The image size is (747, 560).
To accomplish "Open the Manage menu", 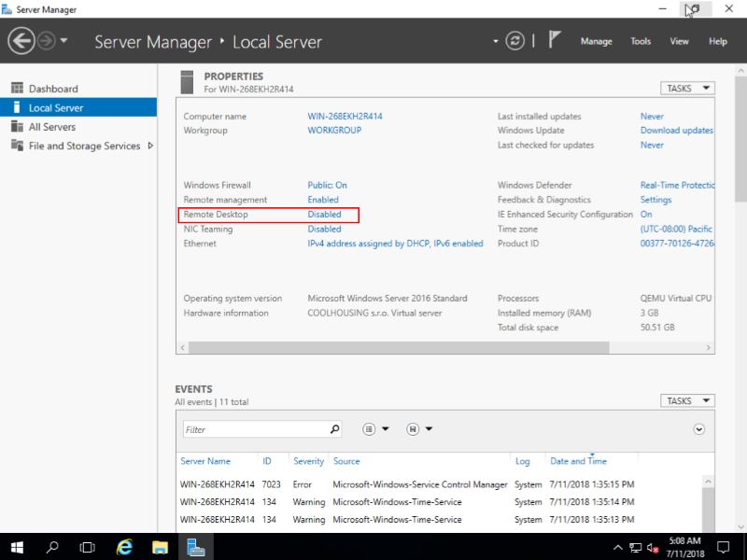I will coord(596,41).
